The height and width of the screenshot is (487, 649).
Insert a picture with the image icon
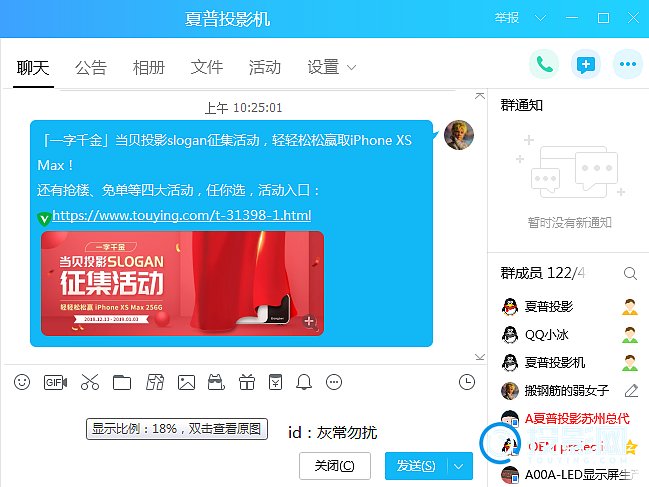click(186, 382)
